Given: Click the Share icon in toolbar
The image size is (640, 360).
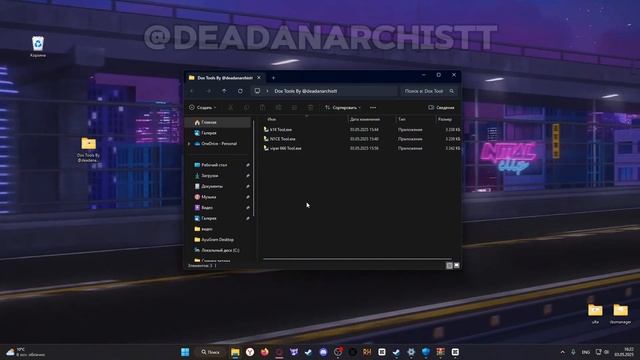Looking at the screenshot, I should point(294,107).
